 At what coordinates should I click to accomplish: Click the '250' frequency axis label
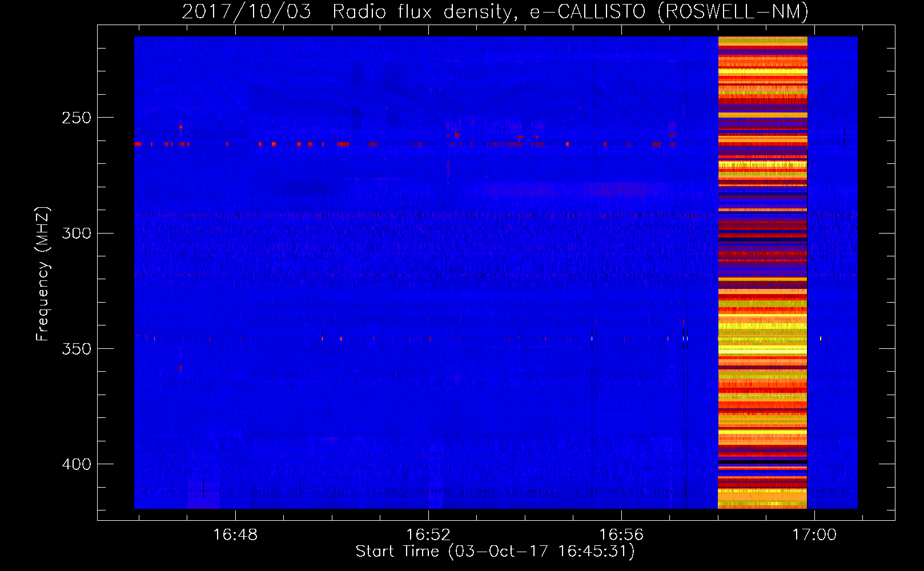coord(77,118)
